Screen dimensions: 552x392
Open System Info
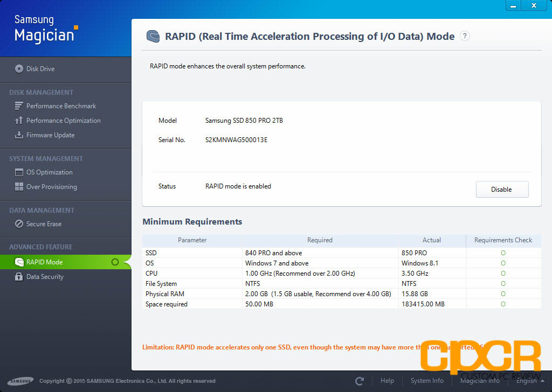tap(427, 381)
